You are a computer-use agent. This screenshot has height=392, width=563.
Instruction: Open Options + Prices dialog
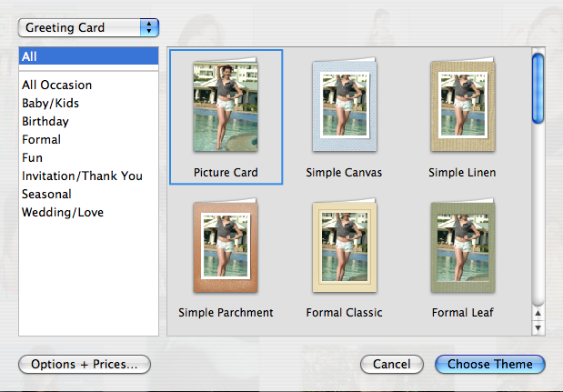tap(85, 365)
